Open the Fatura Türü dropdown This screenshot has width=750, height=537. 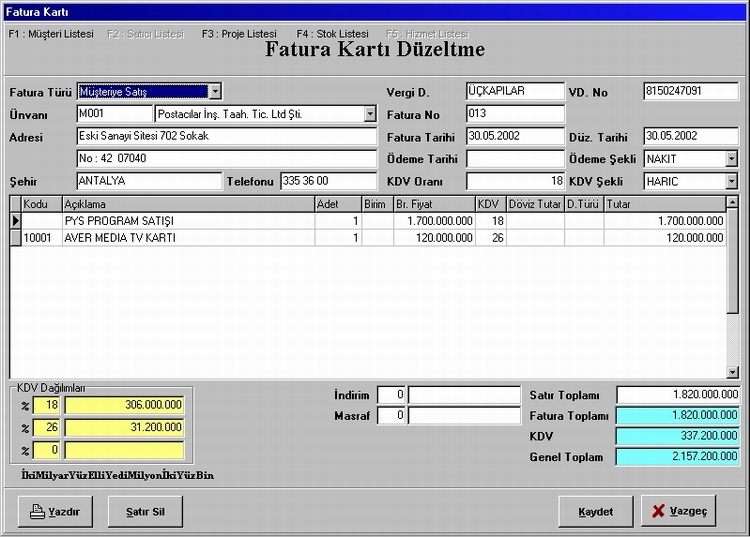tap(215, 92)
